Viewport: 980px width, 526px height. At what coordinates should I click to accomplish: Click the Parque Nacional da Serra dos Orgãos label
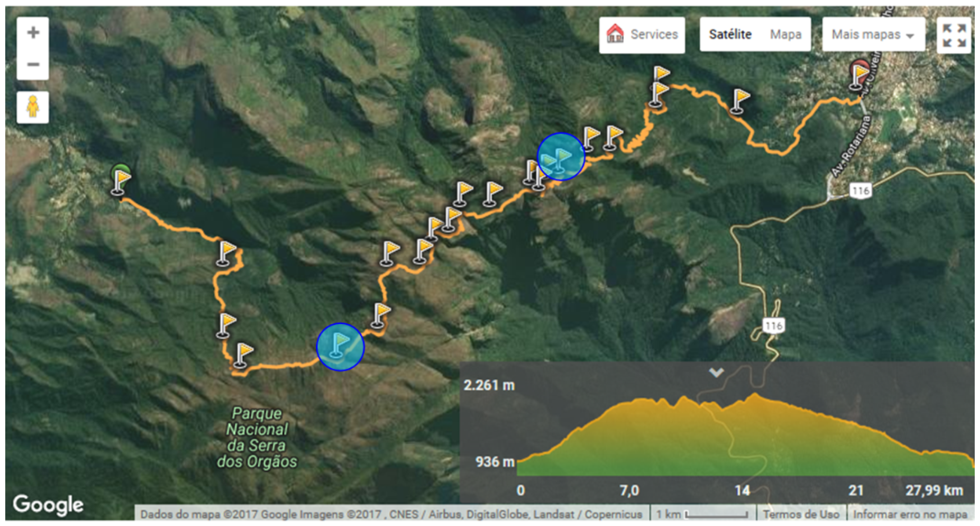257,437
